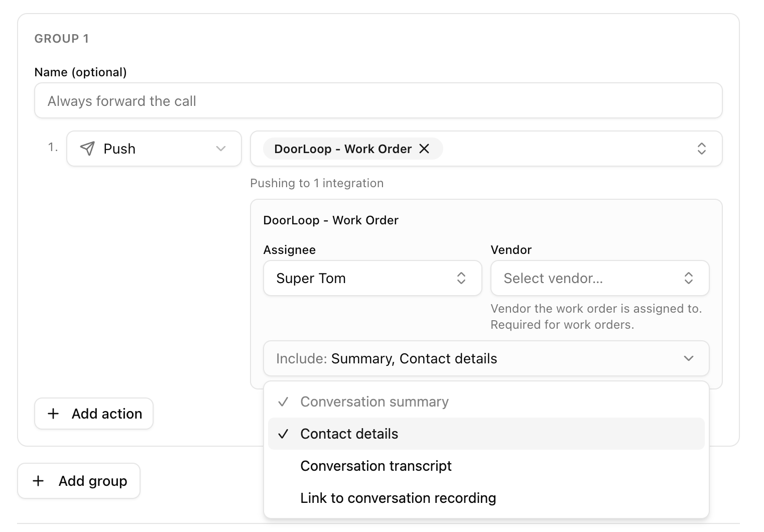This screenshot has height=532, width=764.
Task: Click the Add action button
Action: (94, 414)
